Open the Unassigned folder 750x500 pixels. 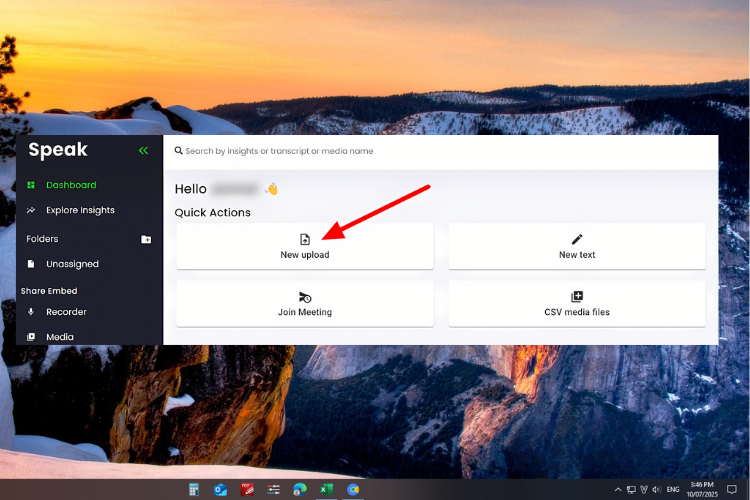pos(72,264)
